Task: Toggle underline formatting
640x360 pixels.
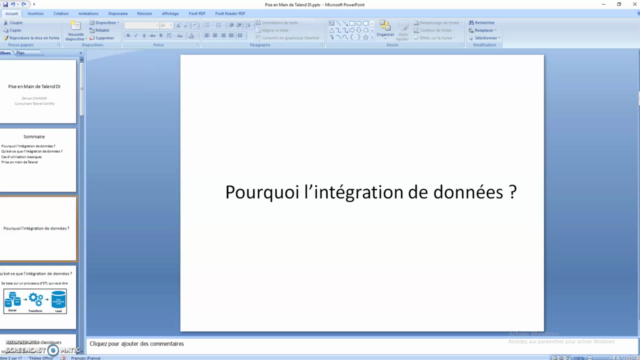Action: pyautogui.click(x=144, y=36)
